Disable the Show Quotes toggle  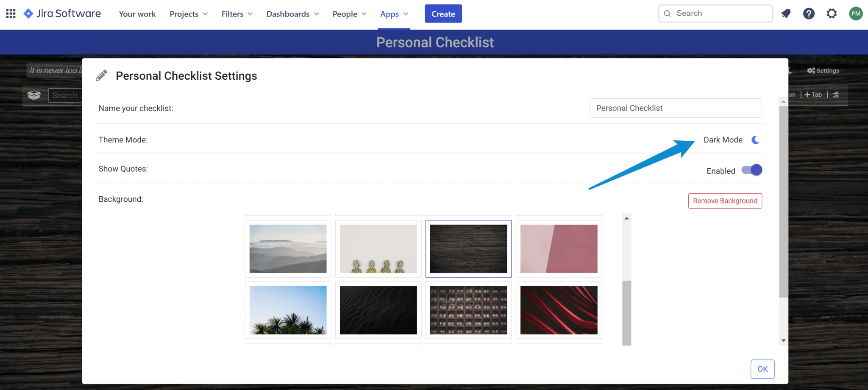[752, 170]
